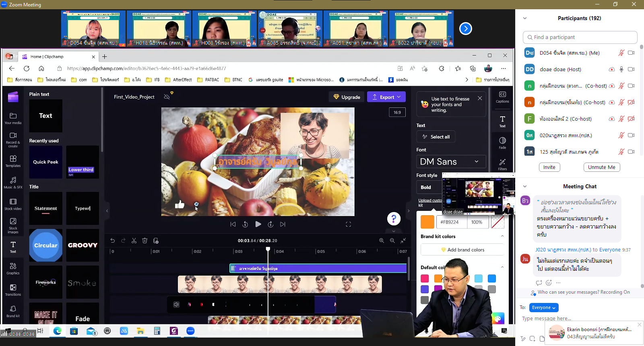Search in Find a participant field
644x346 pixels.
click(580, 37)
